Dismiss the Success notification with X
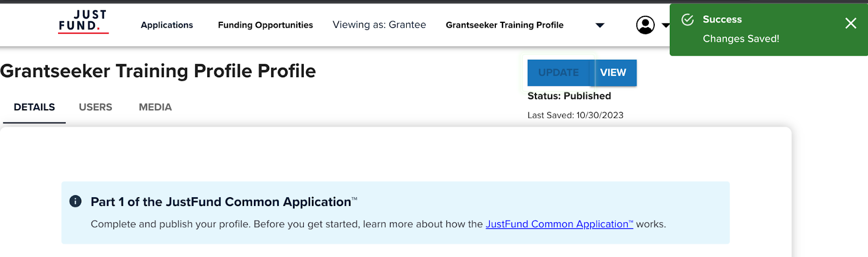The image size is (868, 257). (x=850, y=23)
